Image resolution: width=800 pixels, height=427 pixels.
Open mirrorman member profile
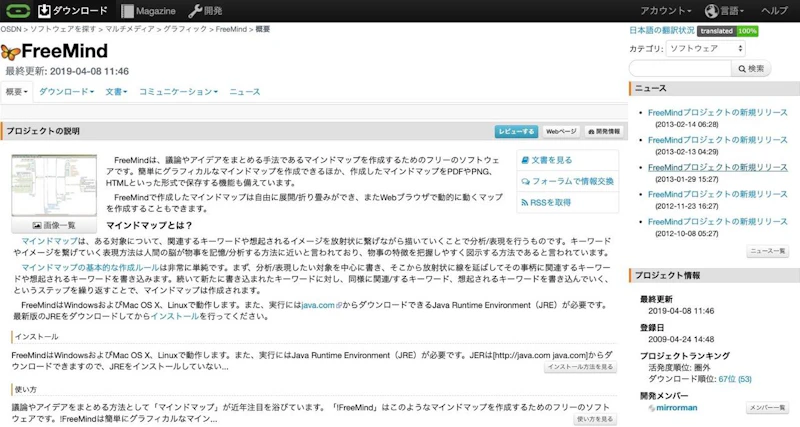pyautogui.click(x=677, y=408)
